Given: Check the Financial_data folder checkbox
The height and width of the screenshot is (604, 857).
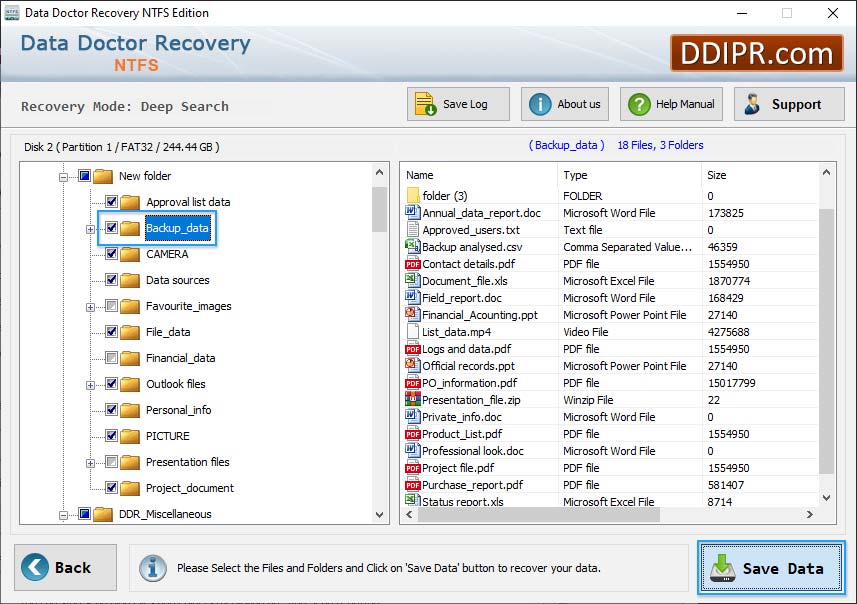Looking at the screenshot, I should (x=111, y=358).
